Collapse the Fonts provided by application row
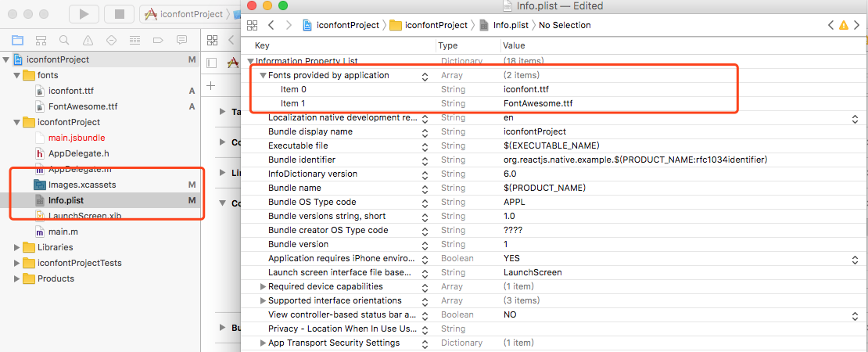The image size is (868, 352). [x=263, y=76]
